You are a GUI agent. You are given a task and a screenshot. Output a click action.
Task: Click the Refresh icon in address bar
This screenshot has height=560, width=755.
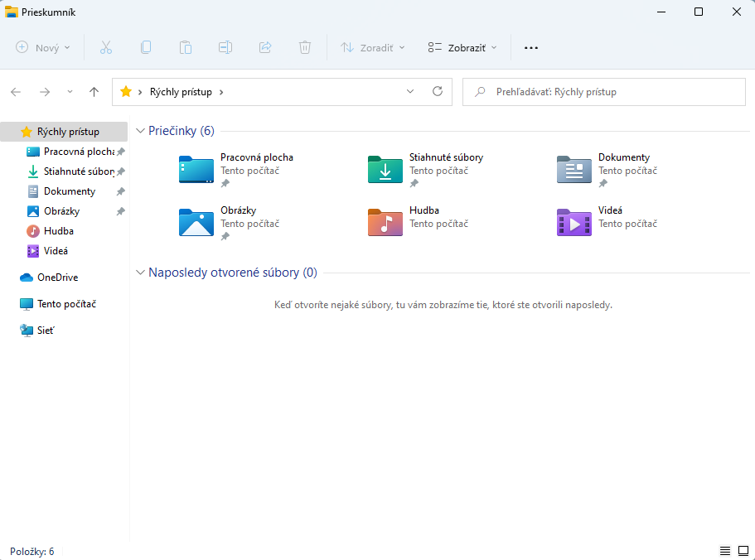(x=438, y=92)
